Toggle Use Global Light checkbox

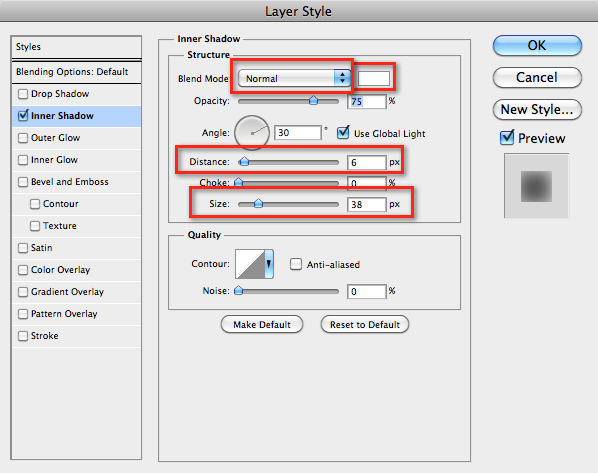[343, 133]
